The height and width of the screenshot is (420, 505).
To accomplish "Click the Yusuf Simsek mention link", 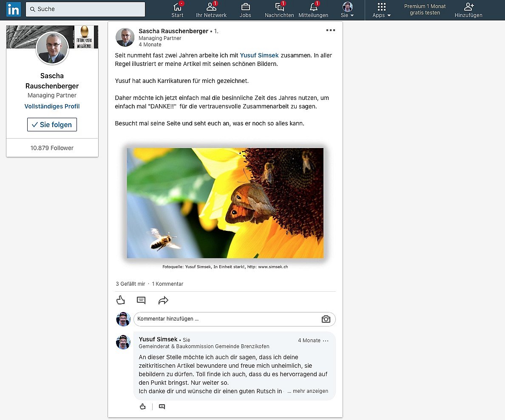I will pos(259,55).
